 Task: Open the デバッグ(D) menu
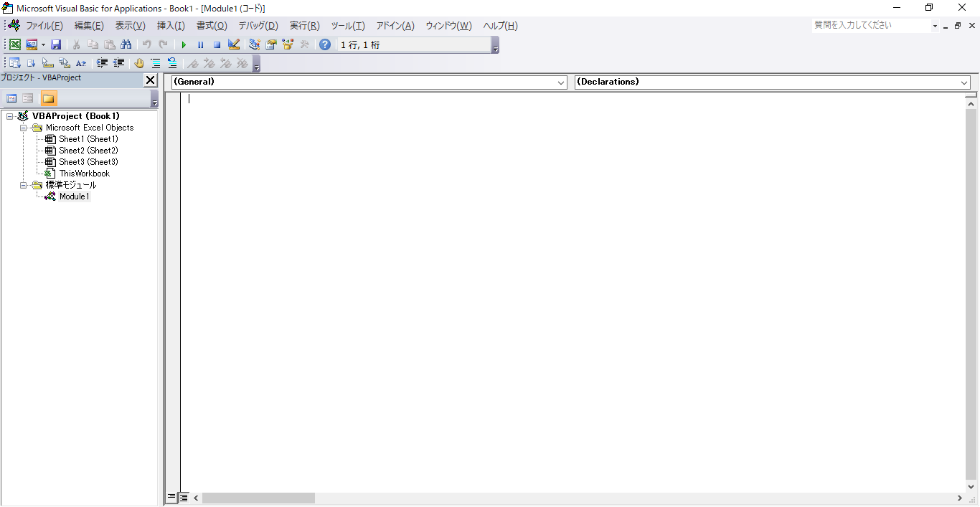(x=258, y=26)
